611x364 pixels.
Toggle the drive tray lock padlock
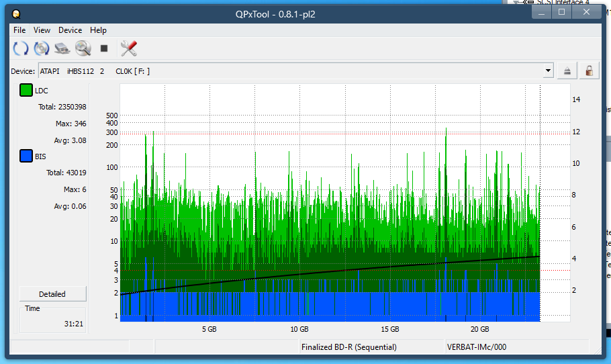(x=589, y=71)
